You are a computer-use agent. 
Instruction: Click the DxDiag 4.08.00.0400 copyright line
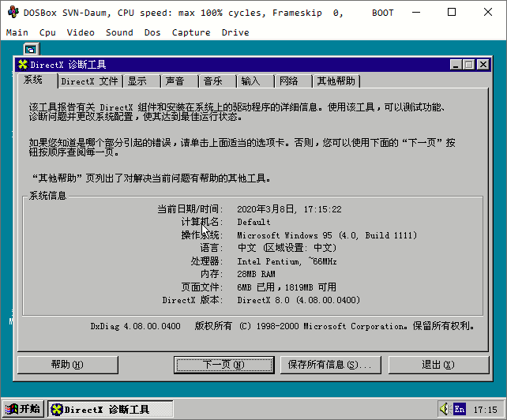point(282,326)
